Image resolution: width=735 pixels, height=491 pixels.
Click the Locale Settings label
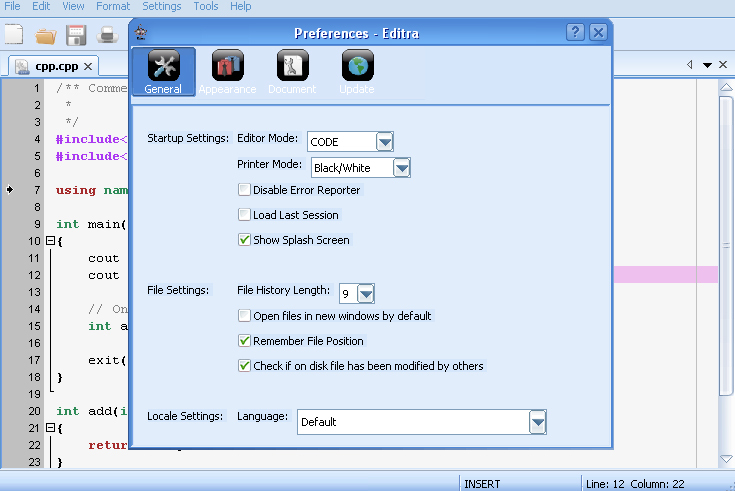pyautogui.click(x=185, y=416)
